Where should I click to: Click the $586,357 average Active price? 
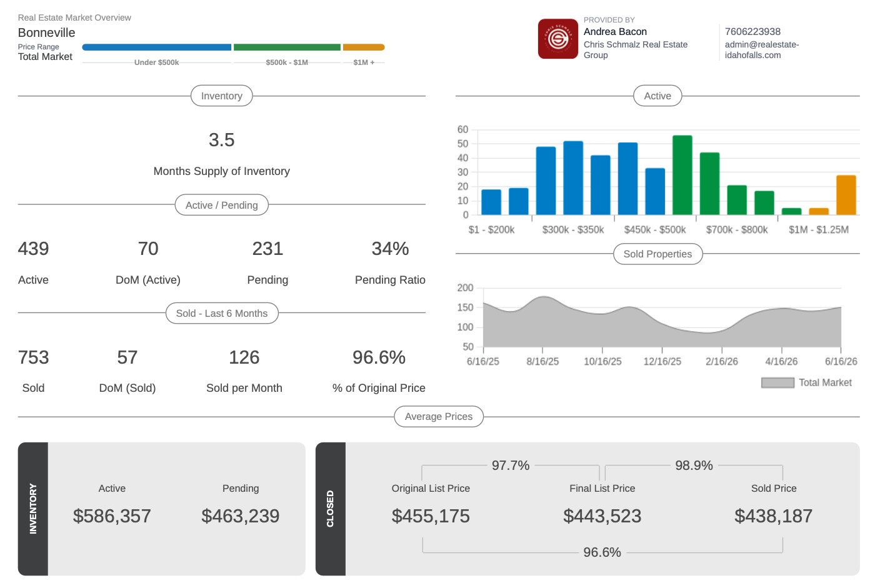click(112, 516)
